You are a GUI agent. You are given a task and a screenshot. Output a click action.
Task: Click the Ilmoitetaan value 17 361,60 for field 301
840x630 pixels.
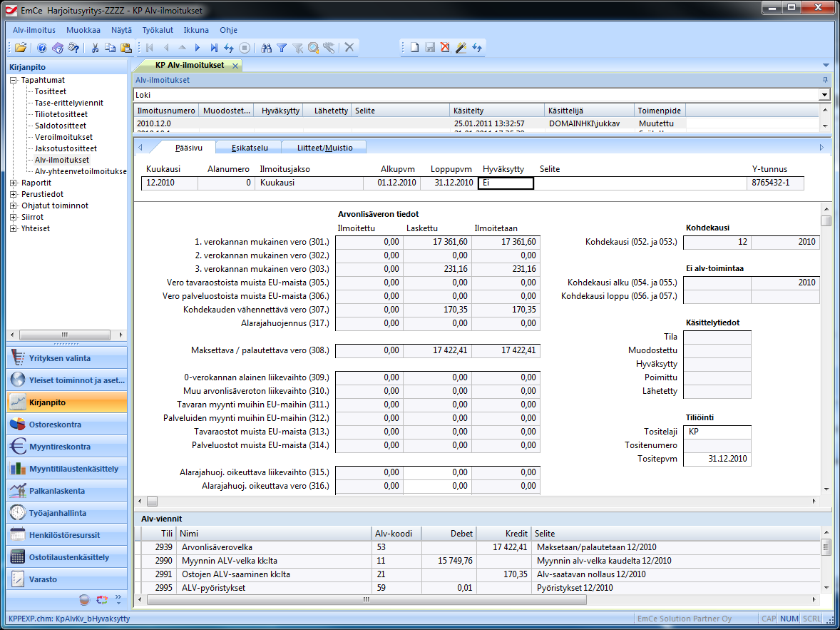pyautogui.click(x=506, y=243)
